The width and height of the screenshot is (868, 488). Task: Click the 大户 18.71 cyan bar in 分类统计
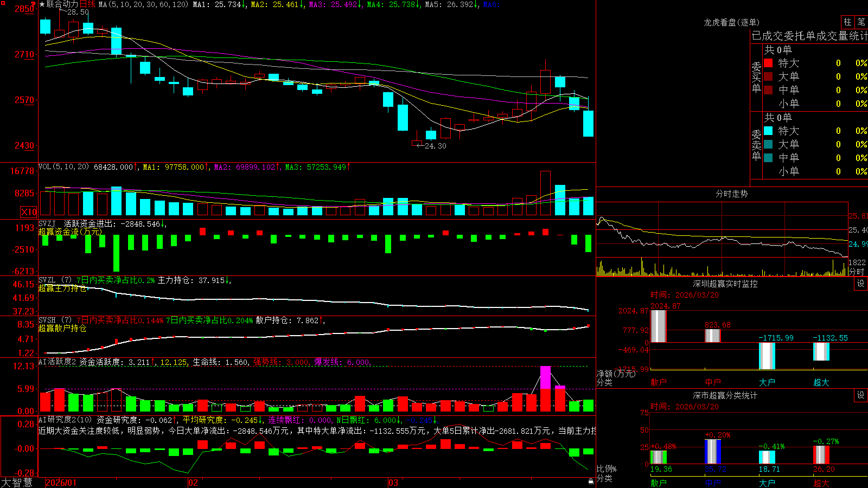[767, 458]
